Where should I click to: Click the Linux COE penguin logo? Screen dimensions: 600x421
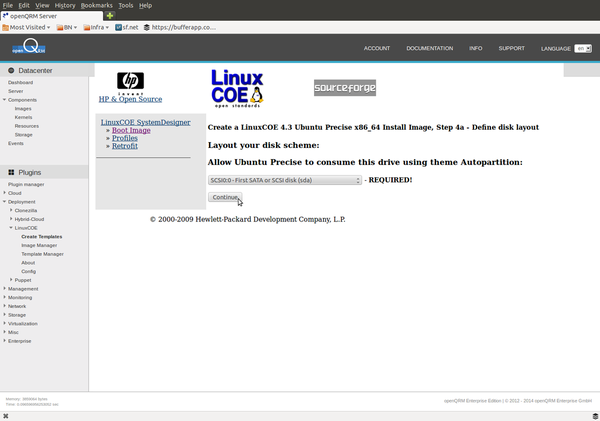[x=237, y=88]
